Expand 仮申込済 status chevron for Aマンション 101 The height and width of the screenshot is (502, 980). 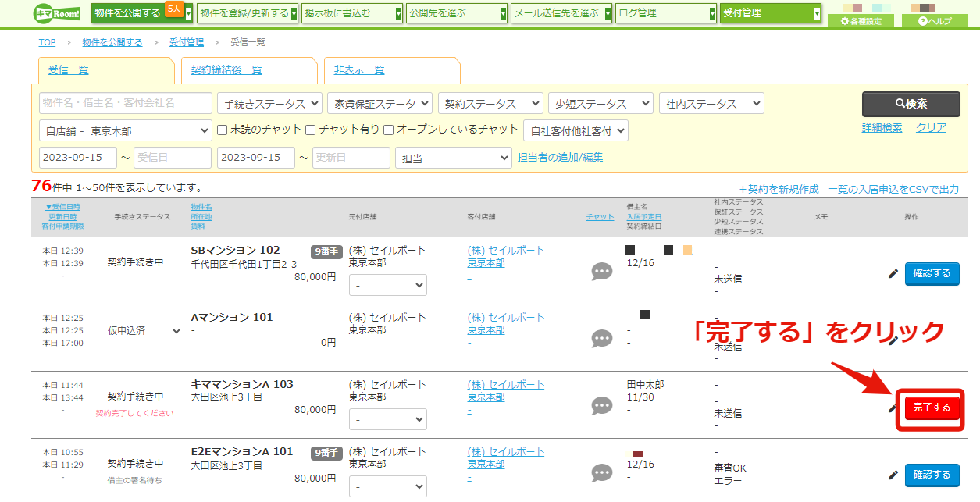click(176, 331)
